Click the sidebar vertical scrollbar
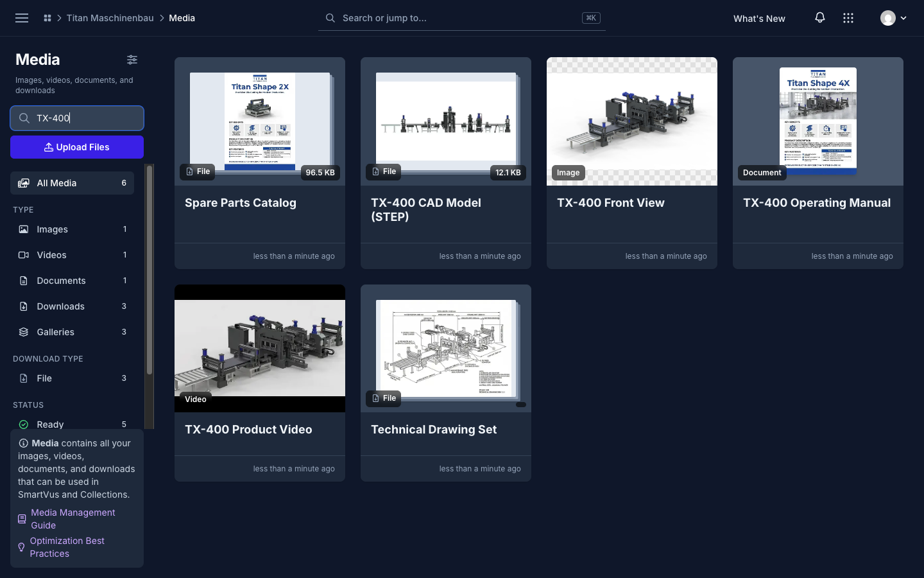924x578 pixels. point(150,270)
